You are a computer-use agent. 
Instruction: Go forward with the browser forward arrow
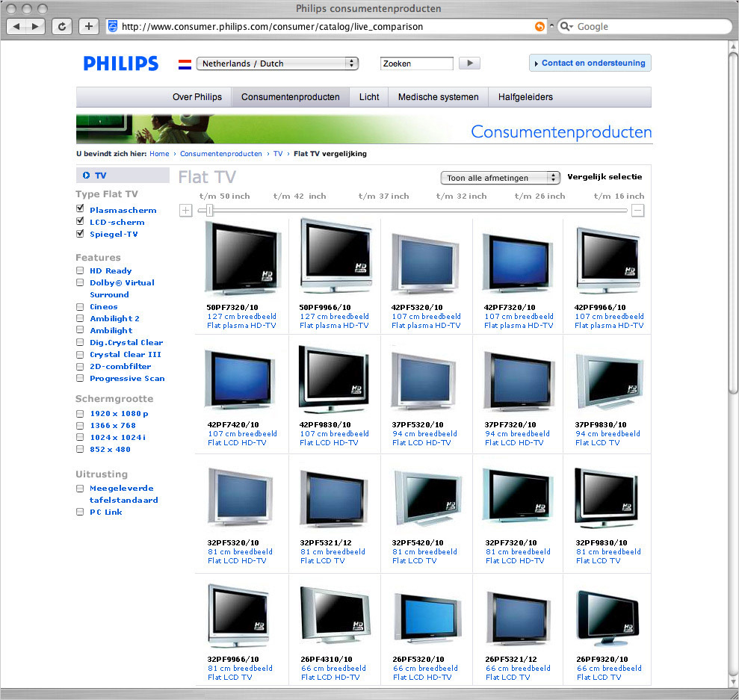click(35, 26)
